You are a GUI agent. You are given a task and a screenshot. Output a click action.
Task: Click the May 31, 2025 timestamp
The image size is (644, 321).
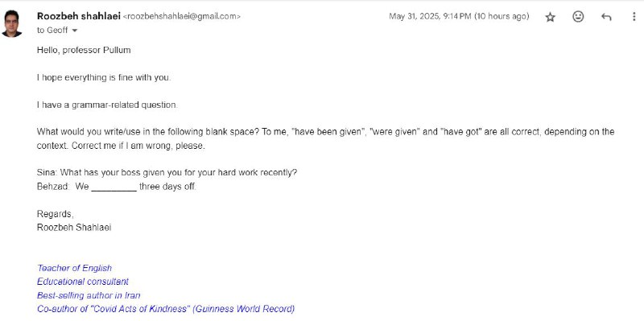459,16
